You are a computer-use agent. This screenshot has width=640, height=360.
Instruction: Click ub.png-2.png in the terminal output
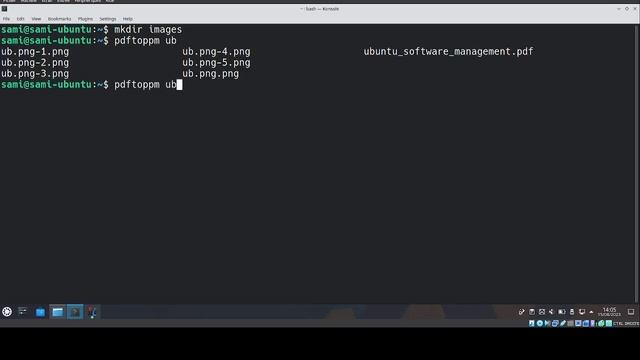coord(35,63)
